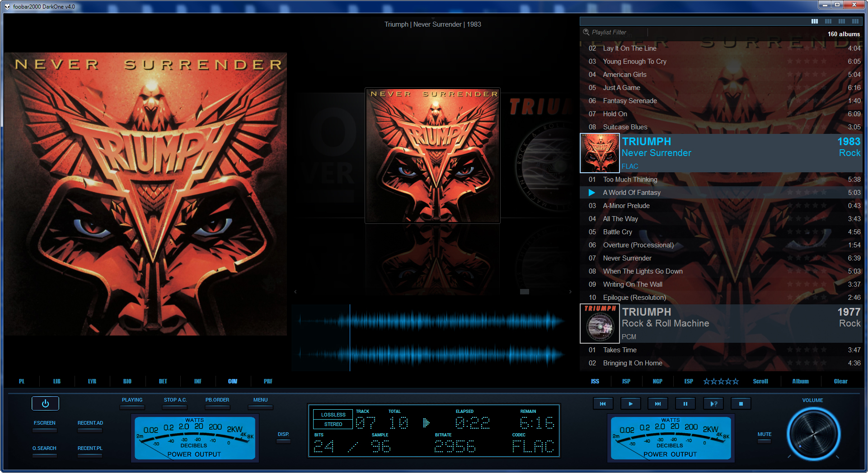Adjust the Volume knob
The image size is (868, 473).
[x=813, y=434]
